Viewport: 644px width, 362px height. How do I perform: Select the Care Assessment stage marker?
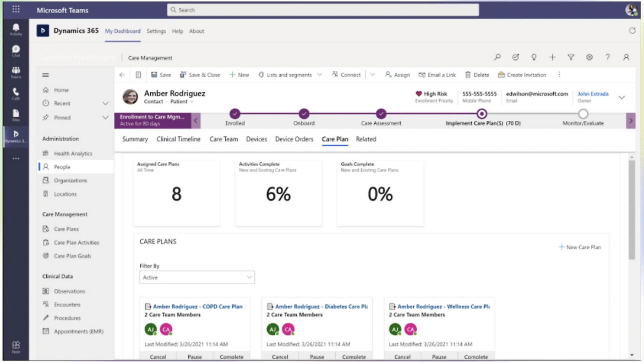tap(381, 114)
